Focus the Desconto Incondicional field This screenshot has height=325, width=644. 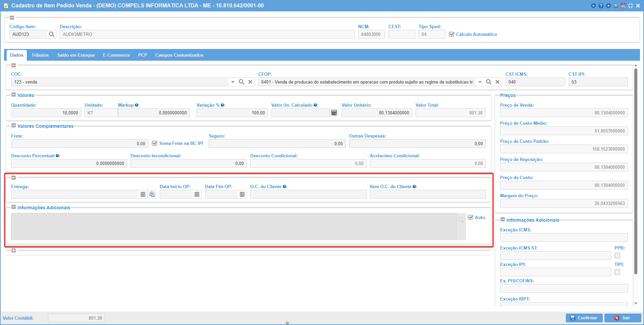[189, 163]
